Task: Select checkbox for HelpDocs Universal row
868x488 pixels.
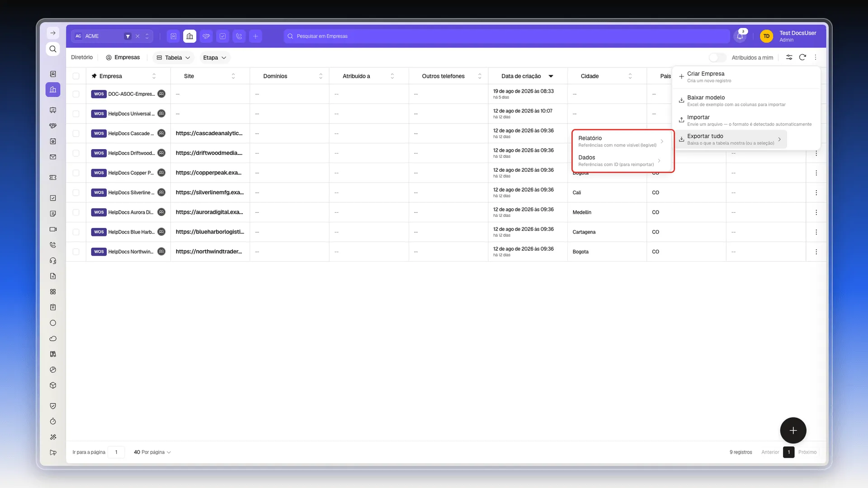Action: pyautogui.click(x=76, y=114)
